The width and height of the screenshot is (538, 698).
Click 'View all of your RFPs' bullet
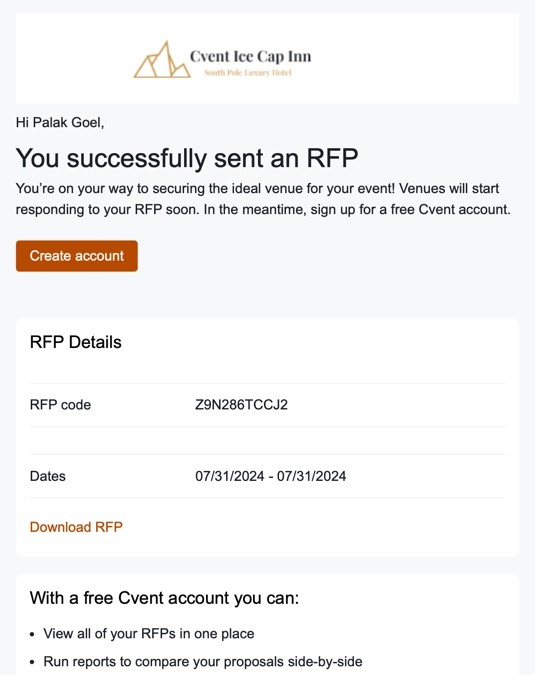(x=149, y=633)
